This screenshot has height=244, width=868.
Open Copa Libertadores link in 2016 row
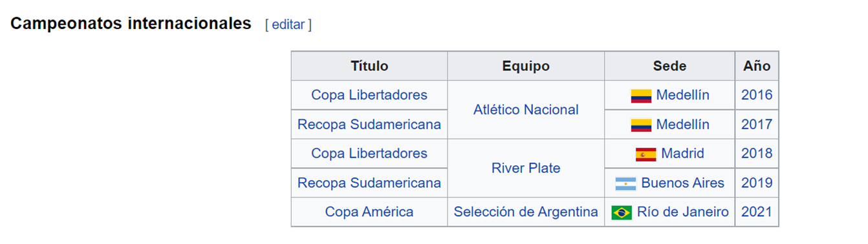coord(369,95)
